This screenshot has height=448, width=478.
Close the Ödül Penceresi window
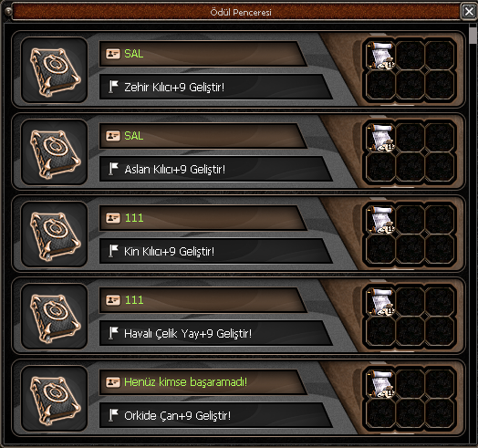[469, 12]
